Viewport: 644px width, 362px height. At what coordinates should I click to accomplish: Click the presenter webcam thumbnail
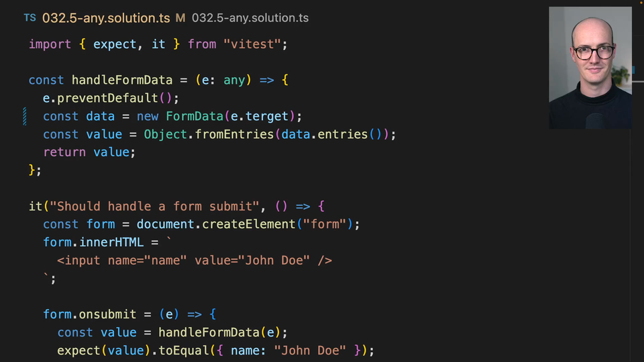pos(590,68)
